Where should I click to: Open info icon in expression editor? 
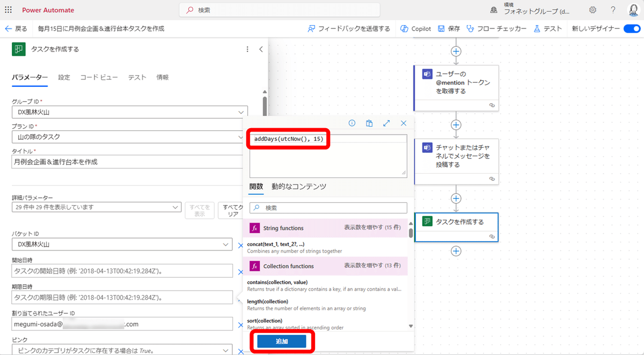[352, 123]
